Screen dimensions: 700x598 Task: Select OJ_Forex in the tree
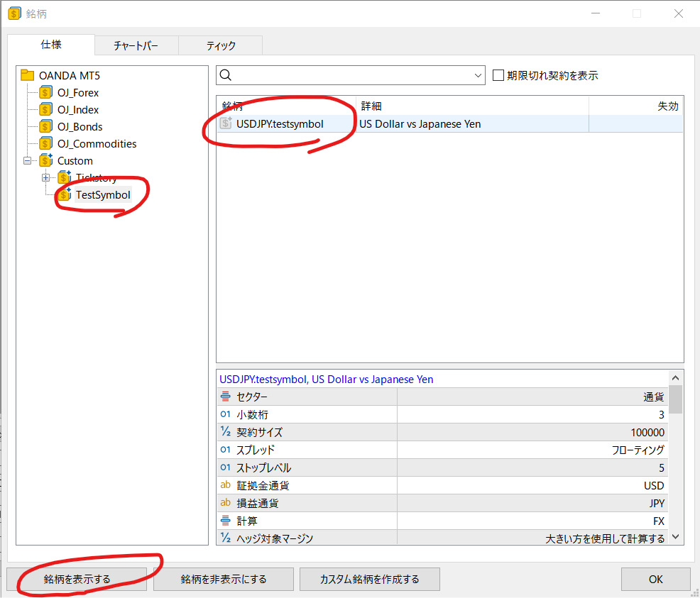pos(77,93)
